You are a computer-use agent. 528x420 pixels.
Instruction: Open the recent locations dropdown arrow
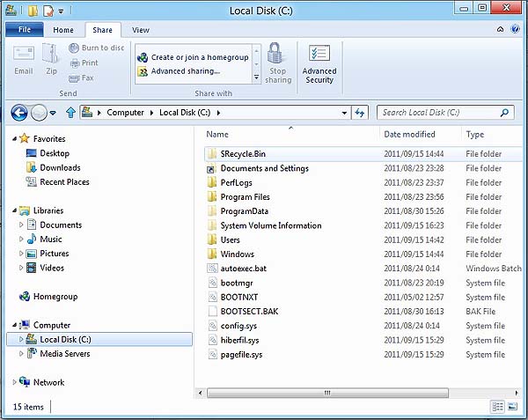pos(54,113)
